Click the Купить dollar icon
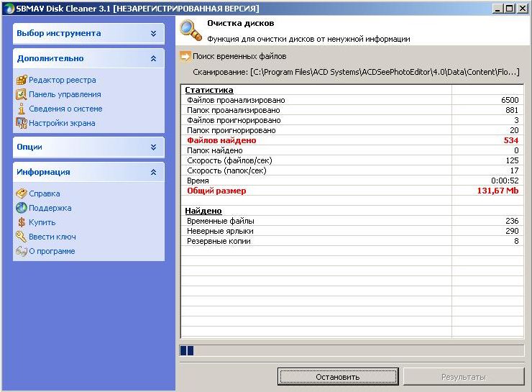The width and height of the screenshot is (532, 392). 22,222
